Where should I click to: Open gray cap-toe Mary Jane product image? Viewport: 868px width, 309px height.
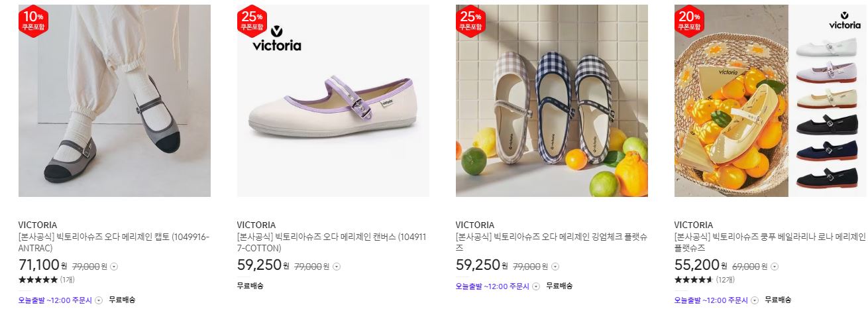coord(115,101)
